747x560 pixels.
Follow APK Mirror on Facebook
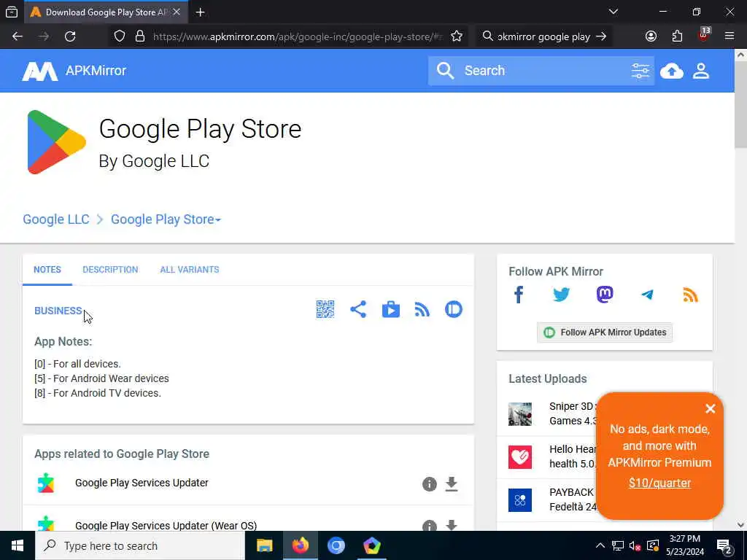519,295
